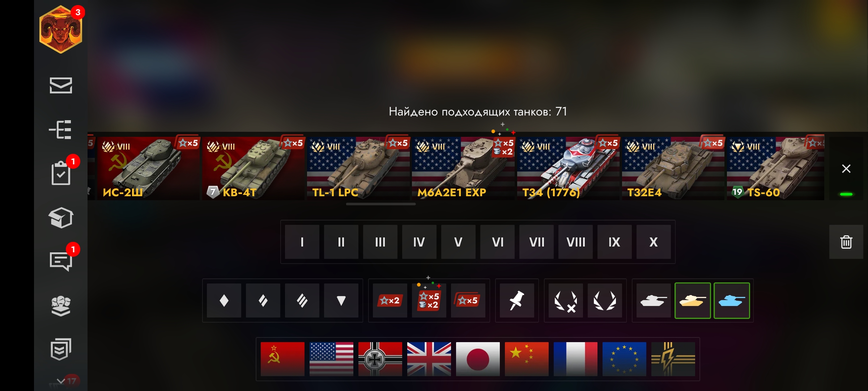Toggle collector tank type filter (blue tank)

[732, 300]
